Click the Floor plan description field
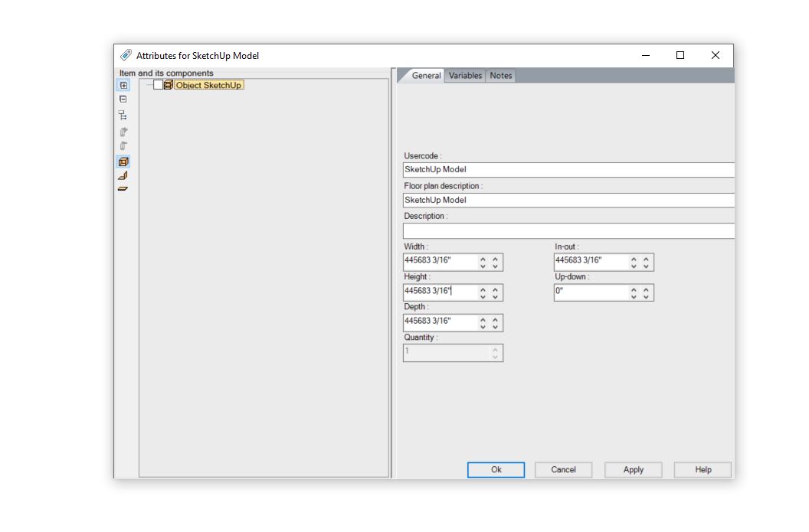Image resolution: width=809 pixels, height=532 pixels. [568, 200]
